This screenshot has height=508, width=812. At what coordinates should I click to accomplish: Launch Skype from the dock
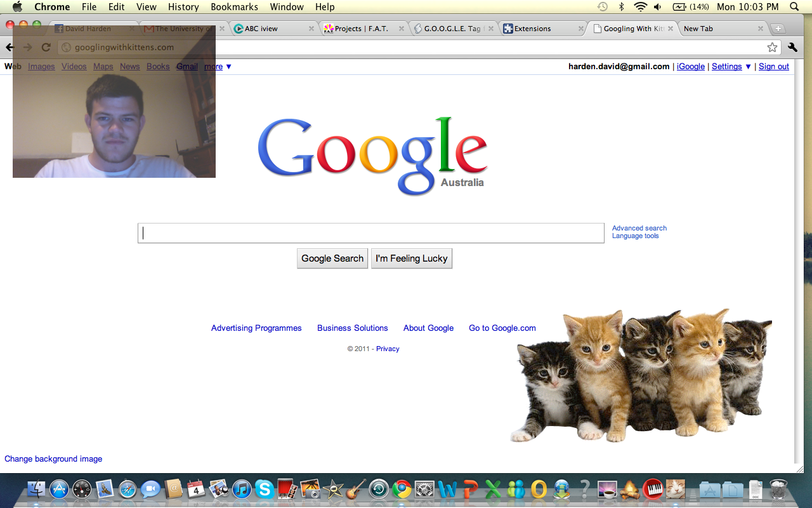pyautogui.click(x=265, y=489)
